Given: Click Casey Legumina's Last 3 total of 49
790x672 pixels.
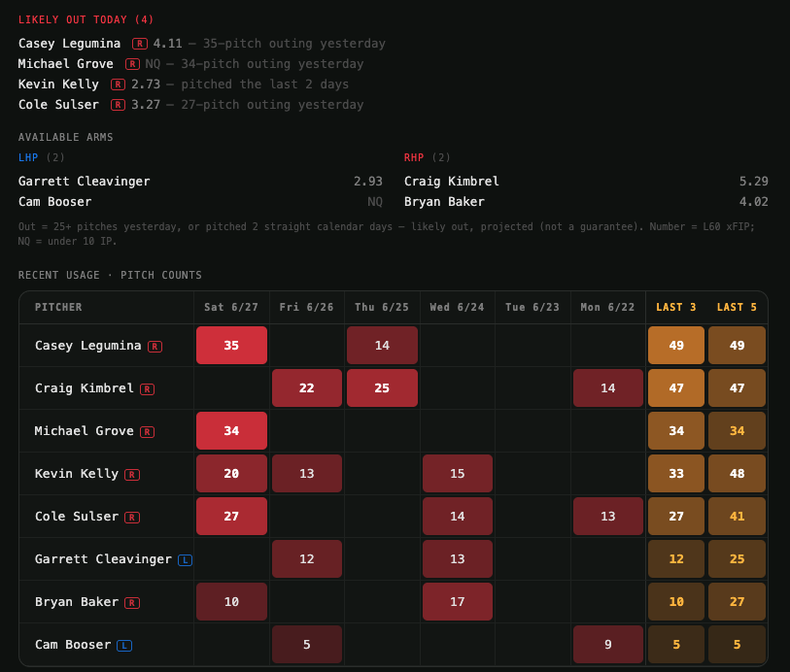Looking at the screenshot, I should [676, 346].
